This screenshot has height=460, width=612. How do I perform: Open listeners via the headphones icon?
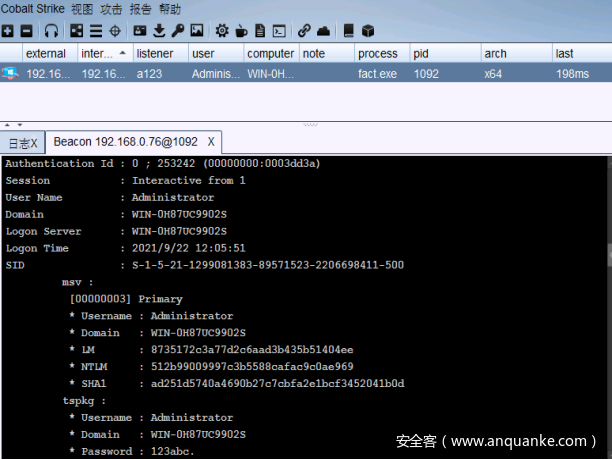pyautogui.click(x=51, y=30)
